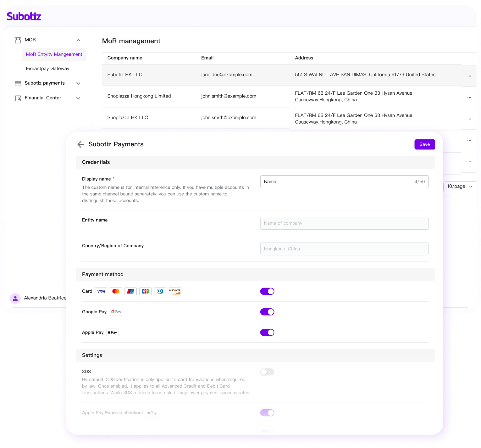Turn off the Google Pay toggle
This screenshot has height=448, width=481.
[x=267, y=312]
